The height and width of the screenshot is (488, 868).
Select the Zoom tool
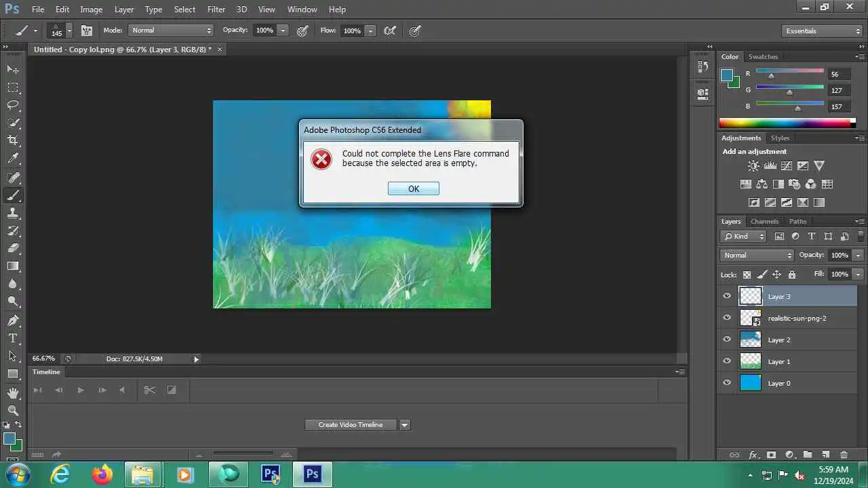[x=13, y=411]
